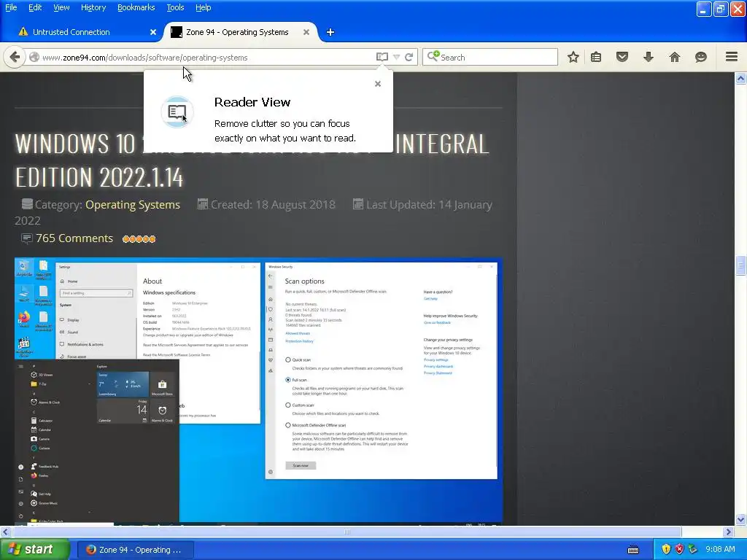Dismiss the Reader View popup
Screen dimensions: 747x560
pyautogui.click(x=378, y=84)
